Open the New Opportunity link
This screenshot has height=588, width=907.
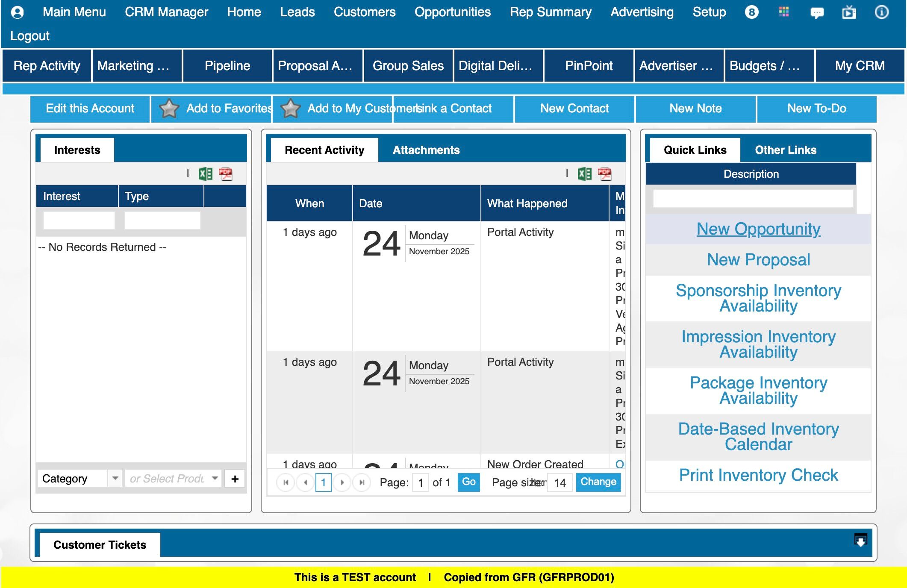click(758, 229)
